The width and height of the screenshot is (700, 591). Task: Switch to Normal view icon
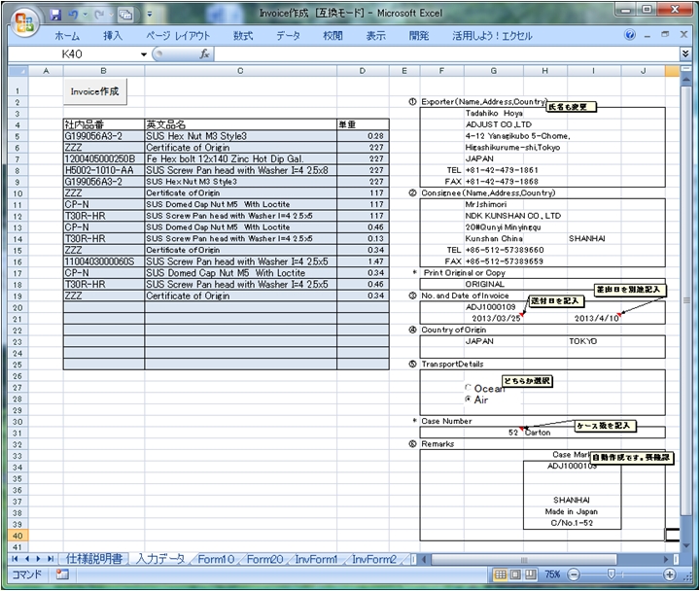click(x=500, y=574)
